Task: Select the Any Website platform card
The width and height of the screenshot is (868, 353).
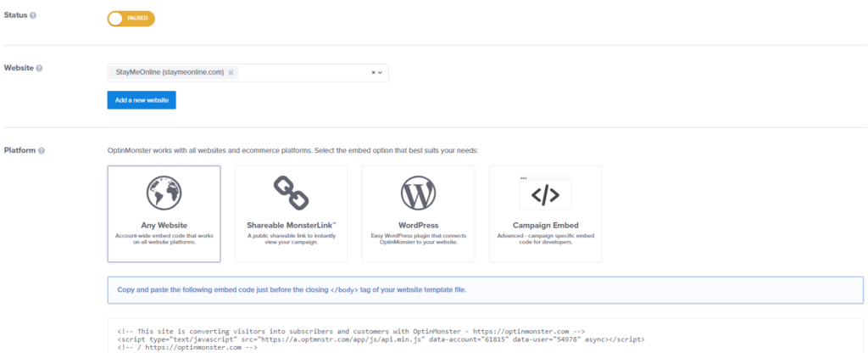Action: (164, 214)
